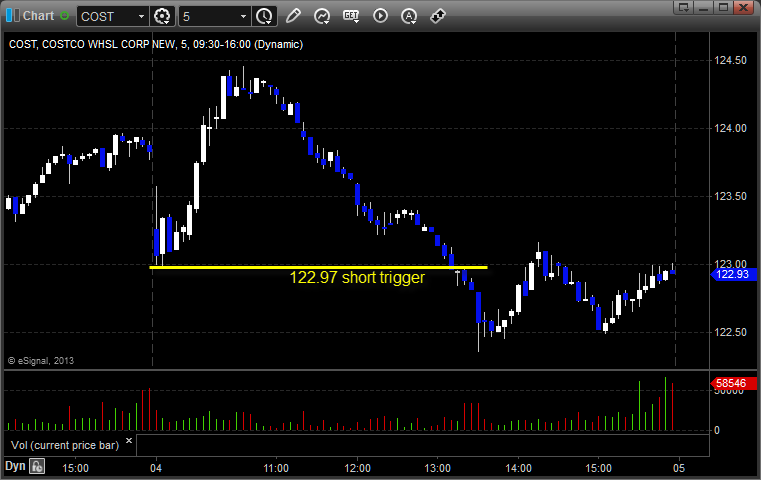Click the 123.50 price axis label
This screenshot has width=761, height=480.
(730, 196)
